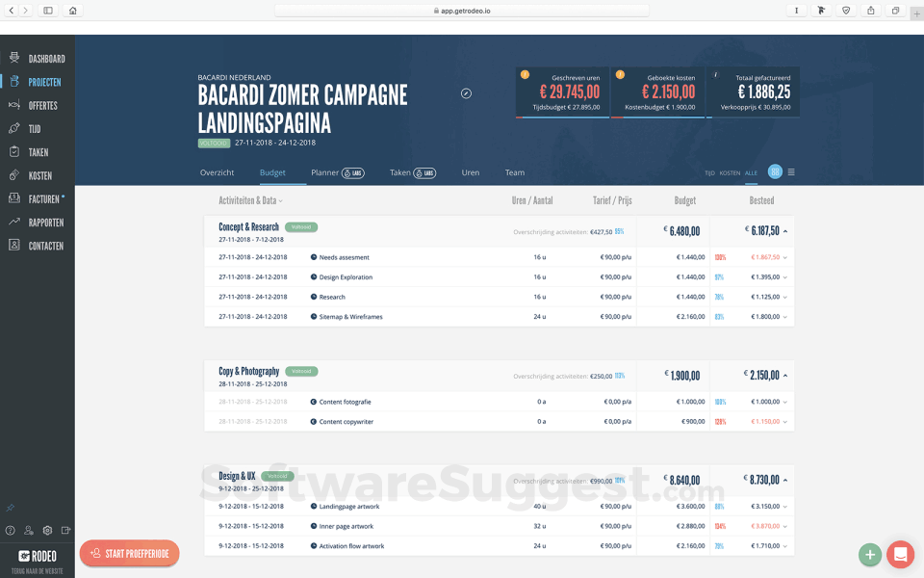Open help via the question mark icon
The width and height of the screenshot is (924, 578).
coord(10,530)
